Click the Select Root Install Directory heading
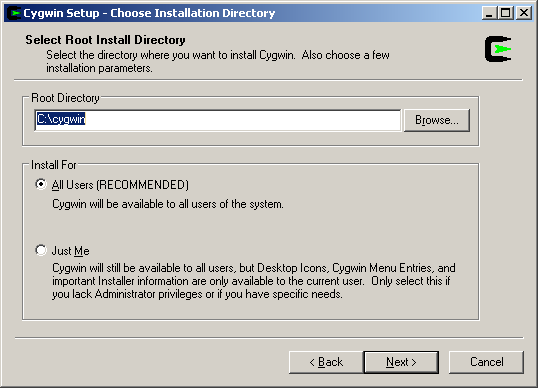The height and width of the screenshot is (388, 538). (x=105, y=40)
